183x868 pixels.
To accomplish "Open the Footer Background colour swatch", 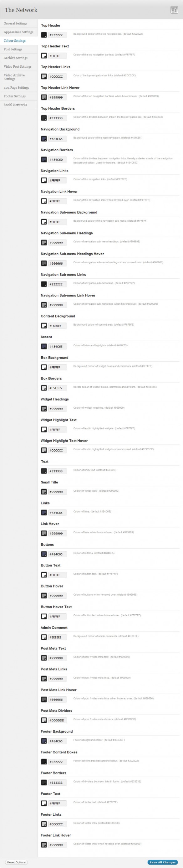I will tap(44, 741).
